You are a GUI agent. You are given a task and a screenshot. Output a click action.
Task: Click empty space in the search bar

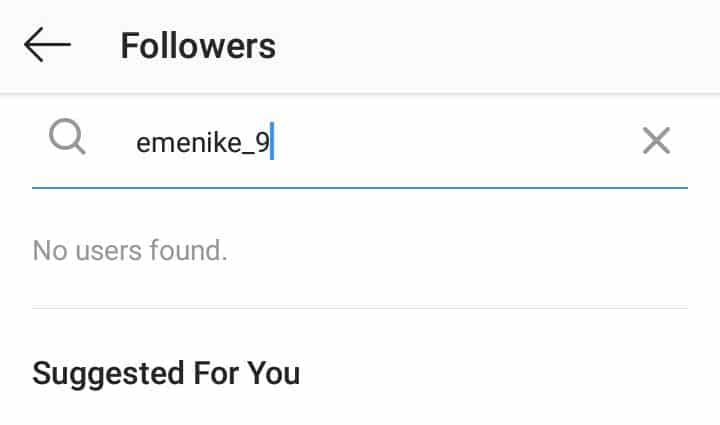(455, 142)
